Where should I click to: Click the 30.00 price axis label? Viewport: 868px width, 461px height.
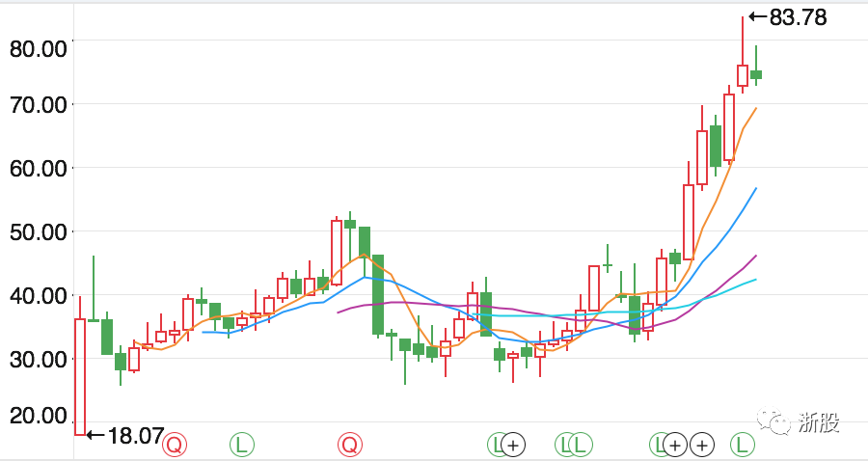coord(39,359)
